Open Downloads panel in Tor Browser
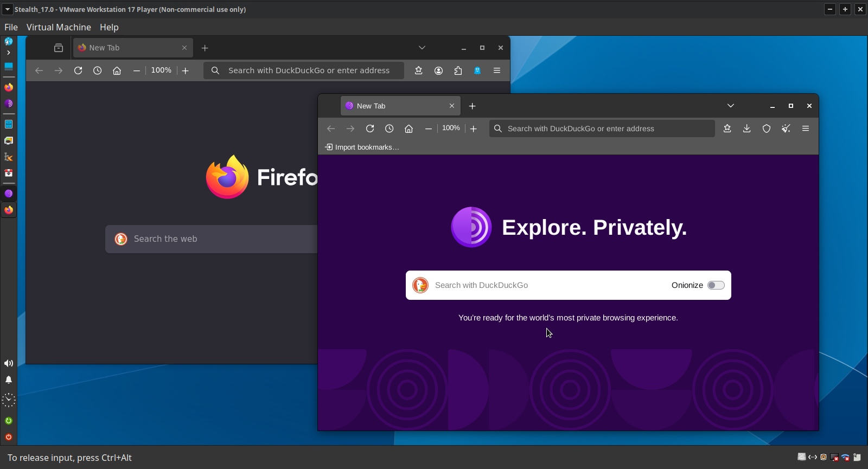Image resolution: width=868 pixels, height=469 pixels. [747, 129]
